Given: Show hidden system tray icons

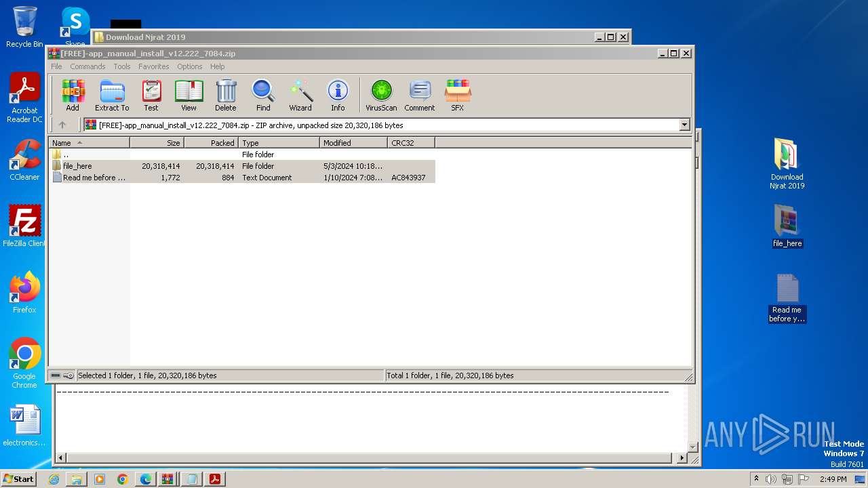Looking at the screenshot, I should point(756,479).
